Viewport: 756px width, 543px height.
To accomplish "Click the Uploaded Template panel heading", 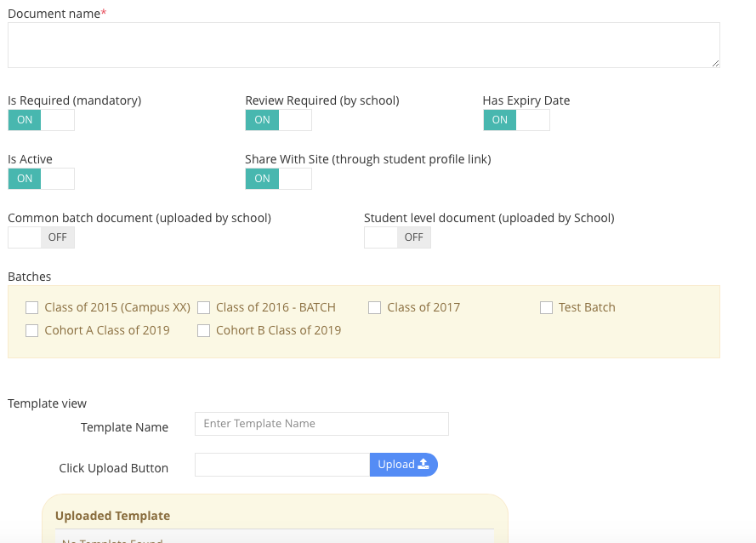I will [x=112, y=515].
